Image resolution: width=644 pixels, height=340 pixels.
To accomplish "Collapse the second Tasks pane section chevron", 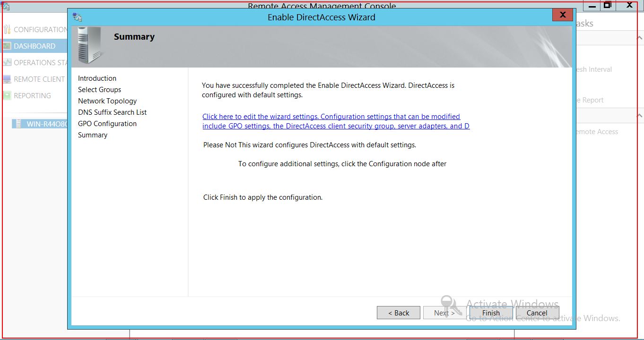I will (x=639, y=115).
